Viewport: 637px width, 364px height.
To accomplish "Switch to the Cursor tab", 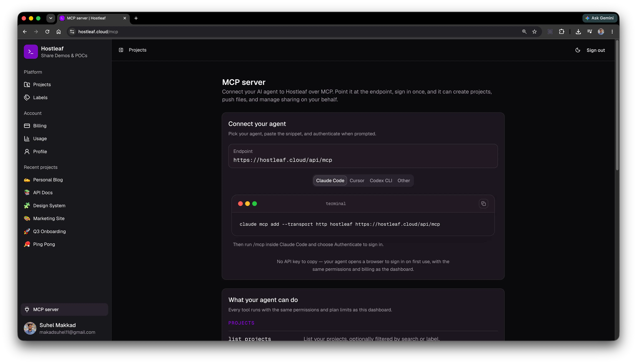I will coord(357,180).
